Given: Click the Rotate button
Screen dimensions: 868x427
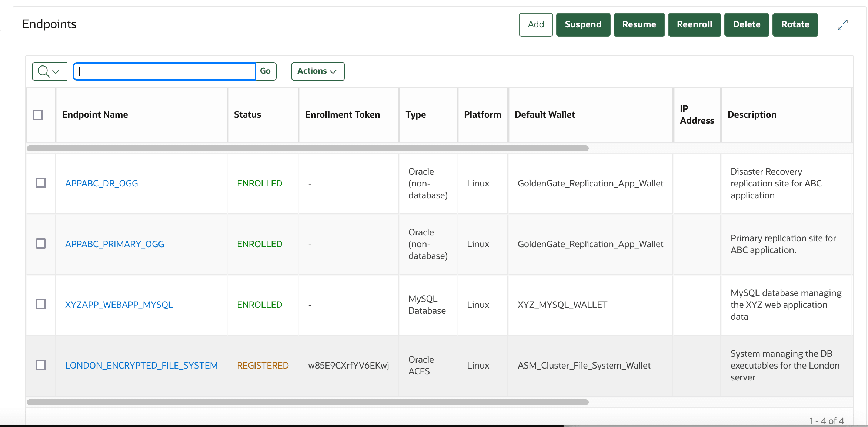Looking at the screenshot, I should (795, 24).
